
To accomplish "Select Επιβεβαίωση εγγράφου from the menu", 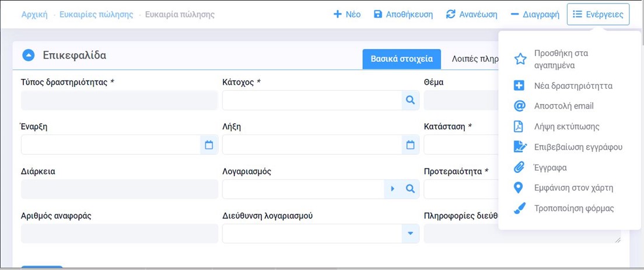I will [577, 147].
